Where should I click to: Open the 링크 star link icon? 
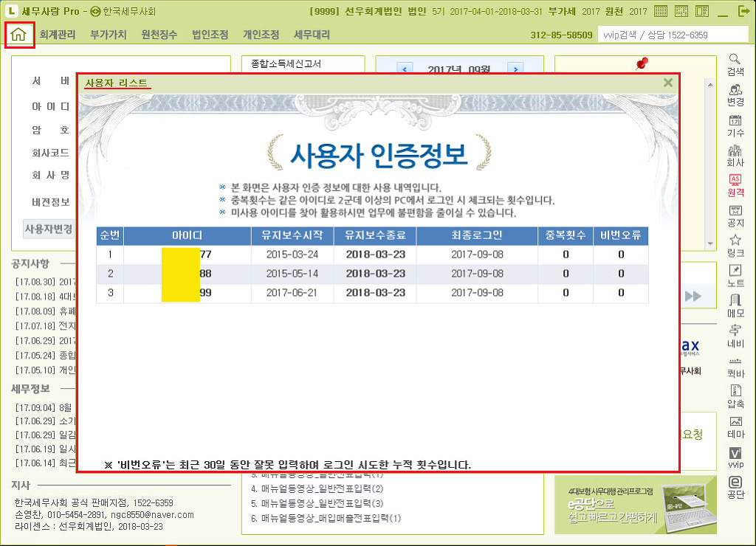click(x=735, y=246)
